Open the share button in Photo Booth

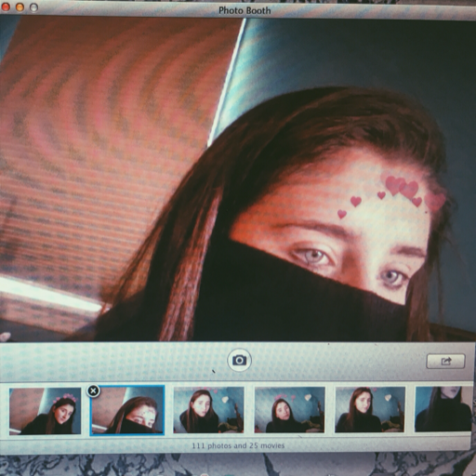[445, 361]
